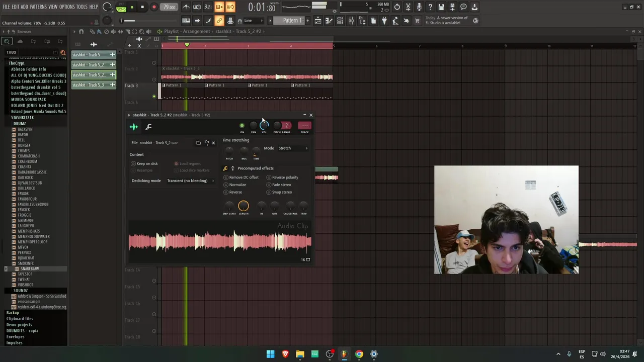
Task: Select the playlist playback speaker tool
Action: point(148,32)
